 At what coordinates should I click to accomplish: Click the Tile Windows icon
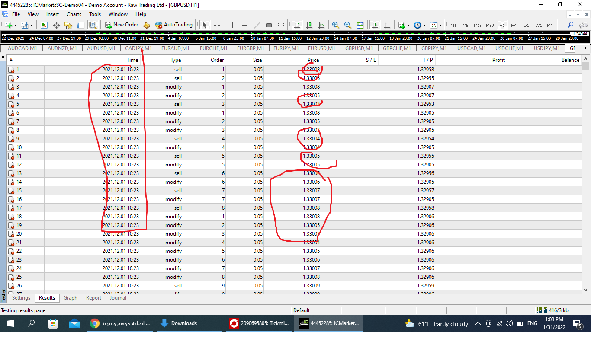(360, 25)
